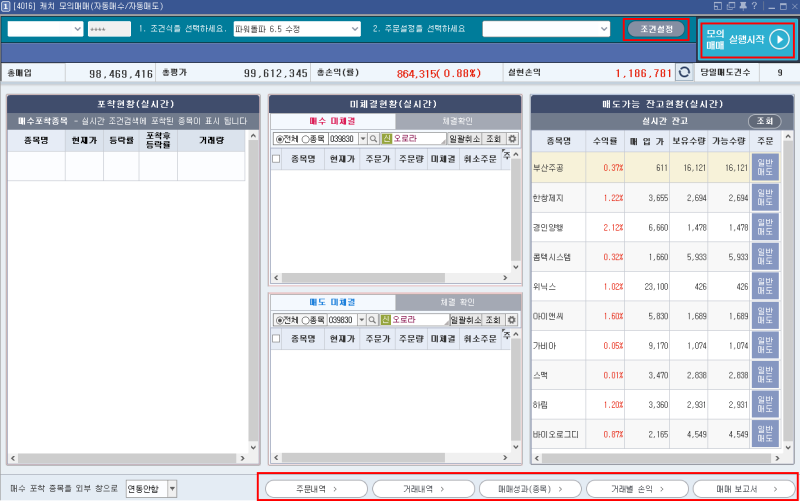Click 일반매도 for 위닉스
The height and width of the screenshot is (501, 800).
pos(765,286)
